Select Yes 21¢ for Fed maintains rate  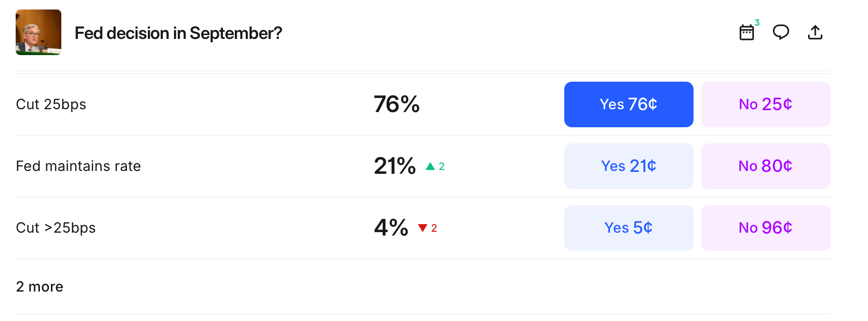(x=628, y=166)
